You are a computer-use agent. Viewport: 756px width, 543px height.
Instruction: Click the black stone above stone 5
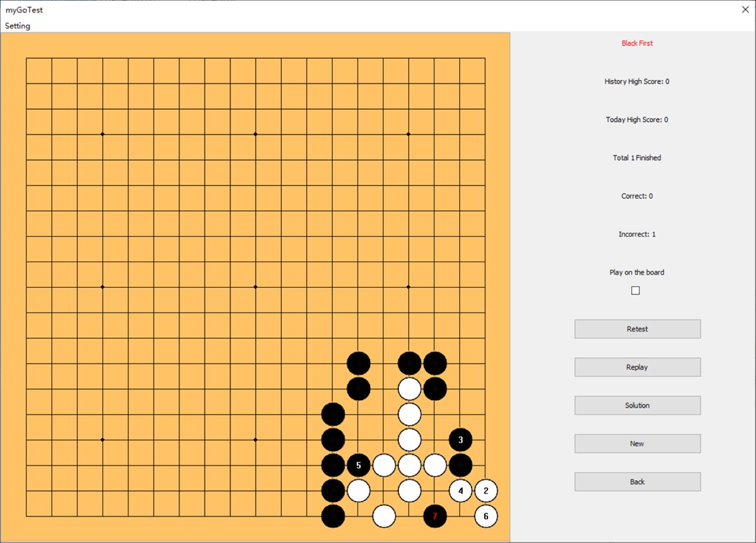click(358, 388)
